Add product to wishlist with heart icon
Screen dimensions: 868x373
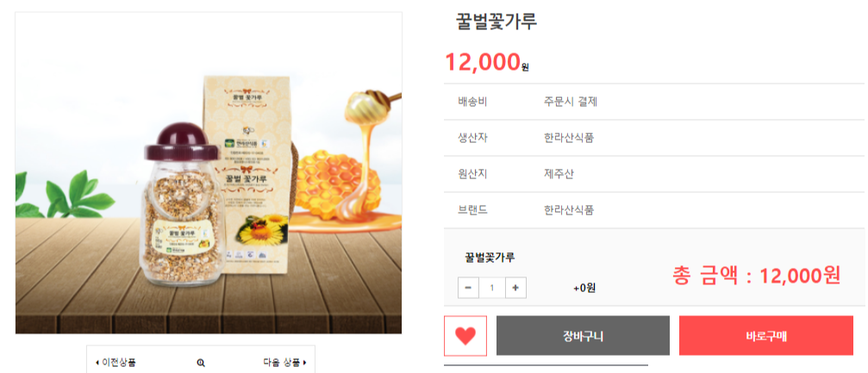pyautogui.click(x=465, y=336)
